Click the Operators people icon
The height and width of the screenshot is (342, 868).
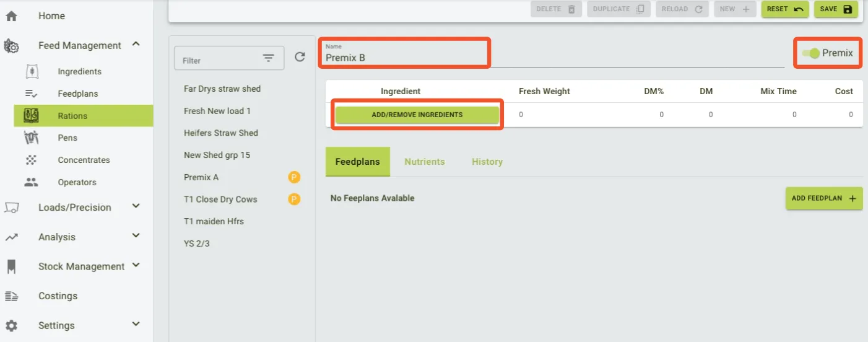(x=31, y=182)
